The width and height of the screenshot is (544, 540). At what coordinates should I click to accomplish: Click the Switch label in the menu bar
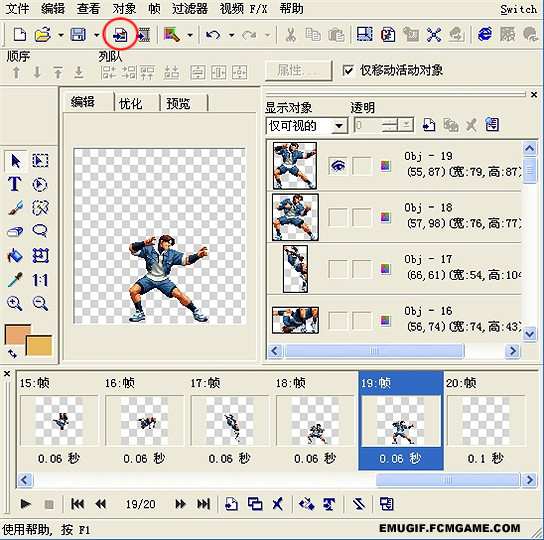(x=518, y=9)
